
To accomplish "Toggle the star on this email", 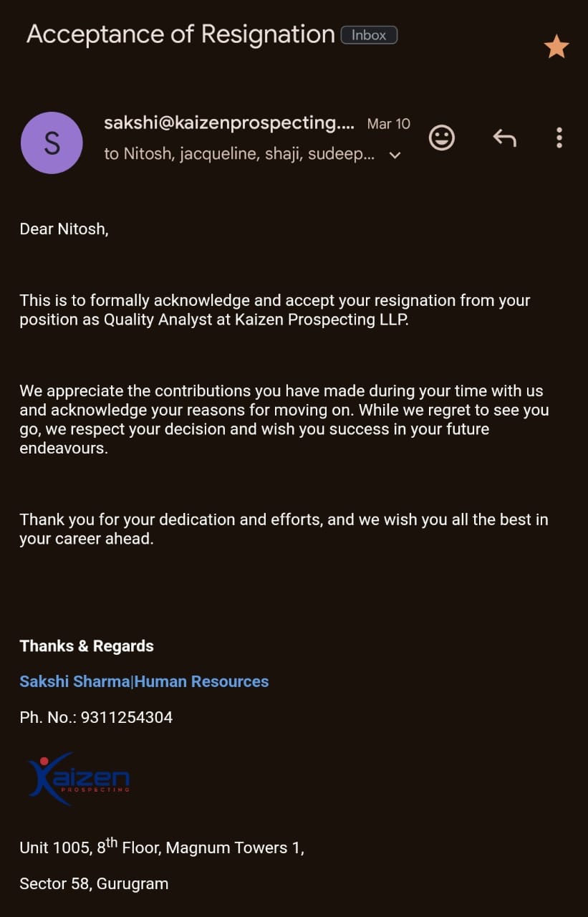I will [x=556, y=47].
